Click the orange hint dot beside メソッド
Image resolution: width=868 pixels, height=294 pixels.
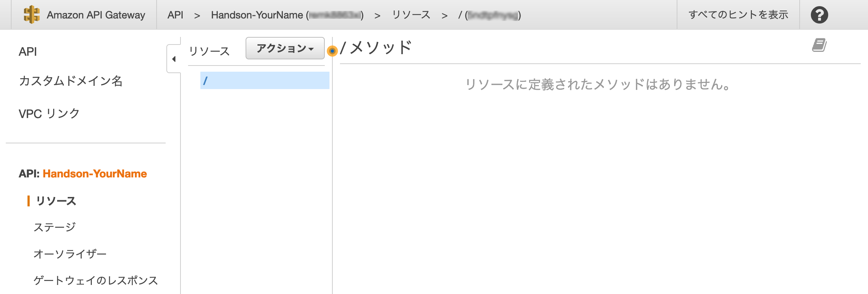(x=332, y=51)
